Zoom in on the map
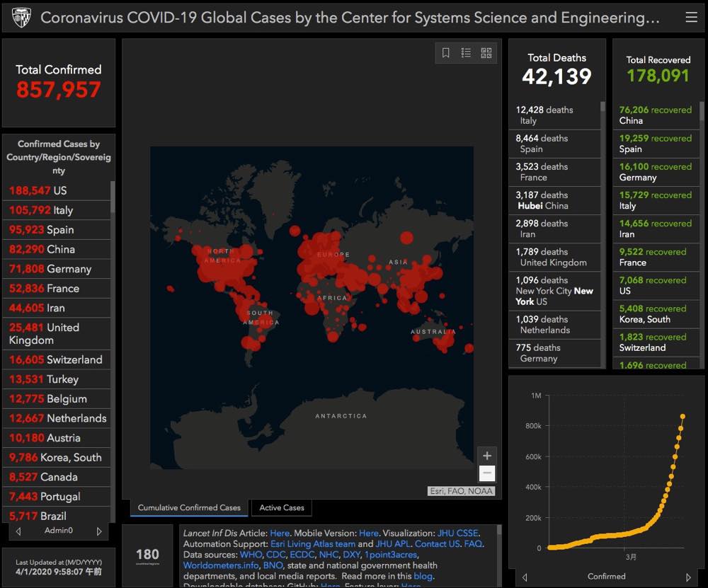The image size is (708, 588). pyautogui.click(x=487, y=455)
